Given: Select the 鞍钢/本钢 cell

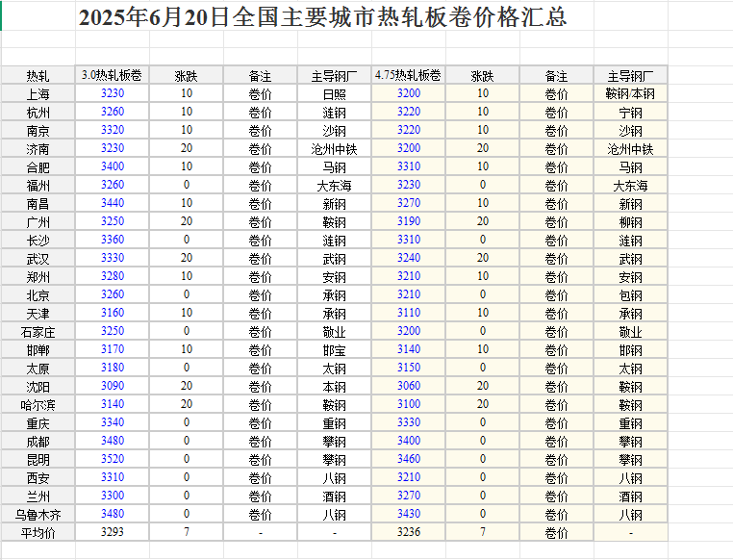Looking at the screenshot, I should [630, 93].
